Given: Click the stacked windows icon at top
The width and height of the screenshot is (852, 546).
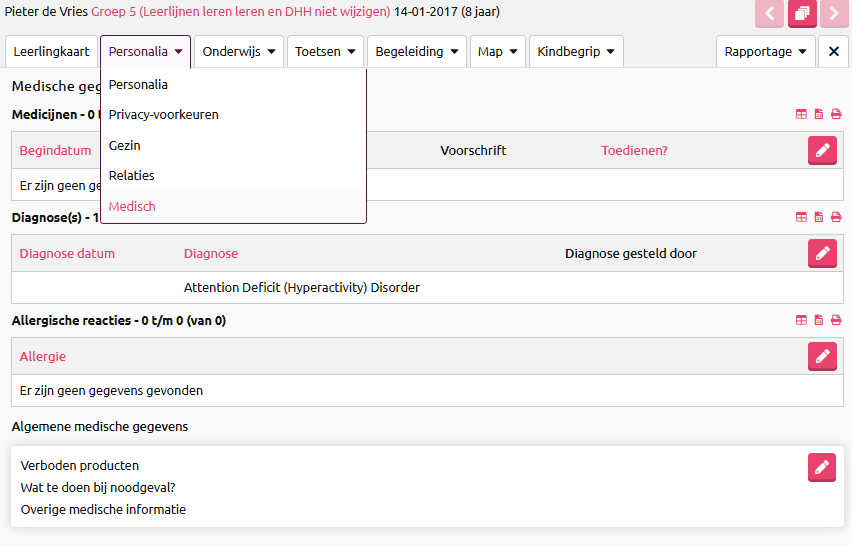Looking at the screenshot, I should (802, 13).
